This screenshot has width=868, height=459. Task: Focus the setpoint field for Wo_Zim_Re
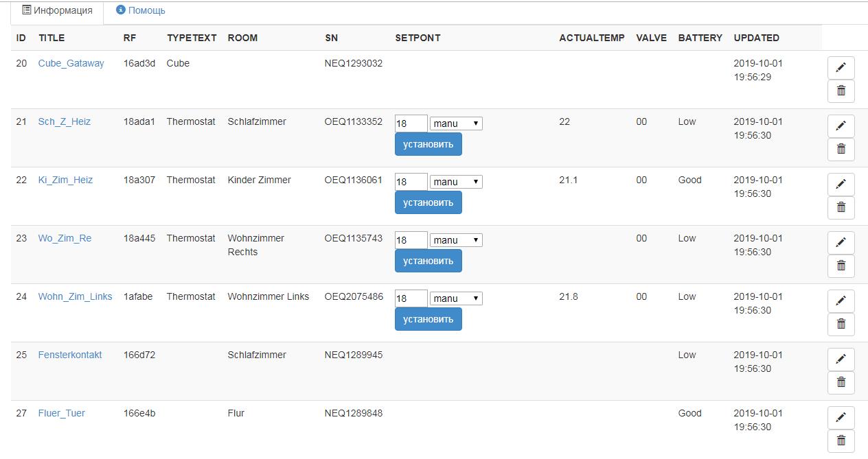click(411, 240)
